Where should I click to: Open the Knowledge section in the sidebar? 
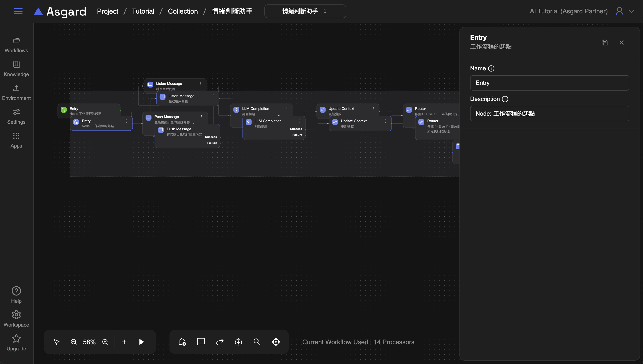[x=16, y=68]
